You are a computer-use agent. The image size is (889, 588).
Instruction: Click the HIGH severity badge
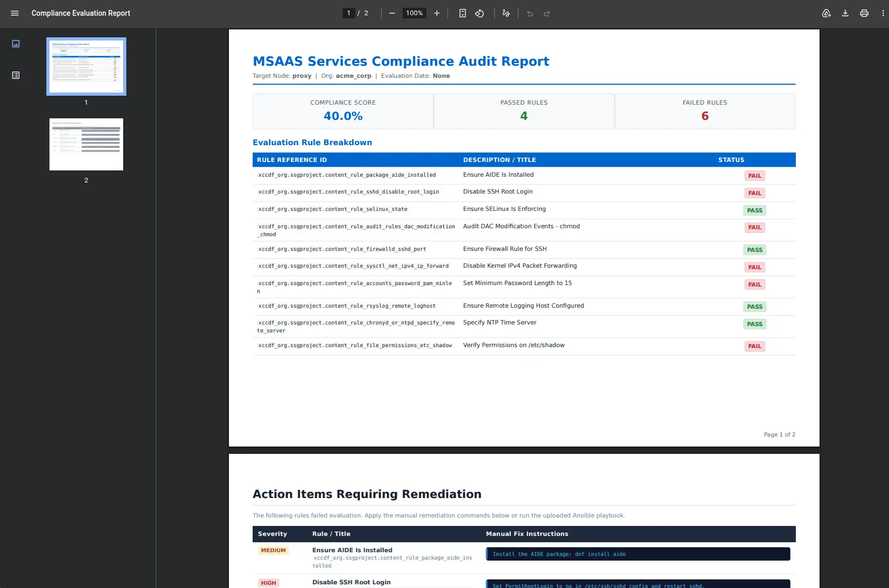point(268,583)
